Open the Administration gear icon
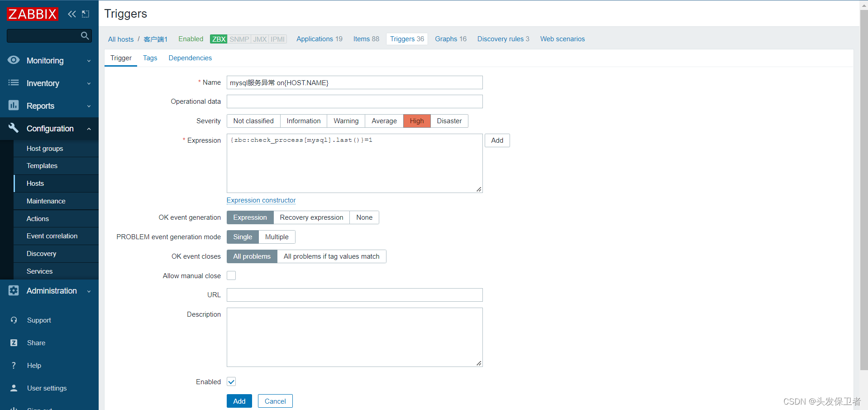This screenshot has height=410, width=868. [14, 291]
